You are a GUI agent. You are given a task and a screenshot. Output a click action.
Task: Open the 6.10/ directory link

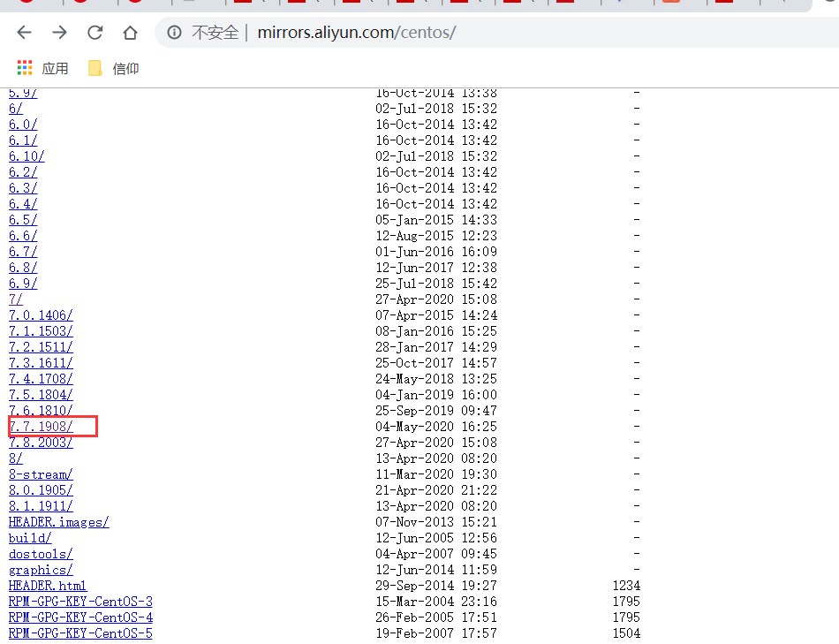[26, 156]
